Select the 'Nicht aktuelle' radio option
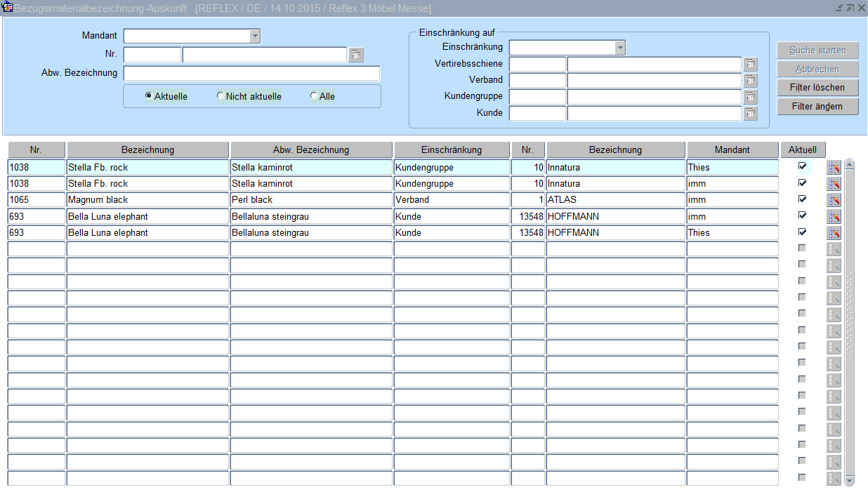The image size is (868, 504). [221, 96]
